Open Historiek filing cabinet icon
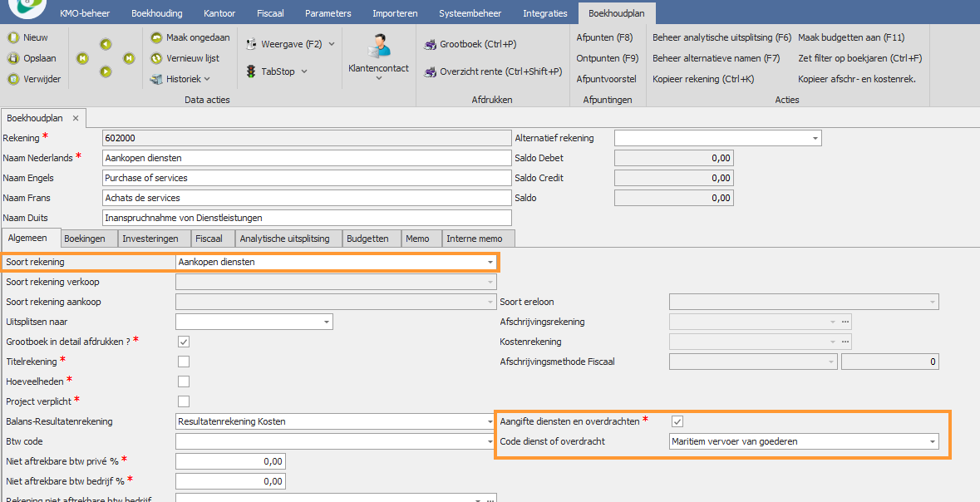Image resolution: width=980 pixels, height=502 pixels. click(x=157, y=80)
